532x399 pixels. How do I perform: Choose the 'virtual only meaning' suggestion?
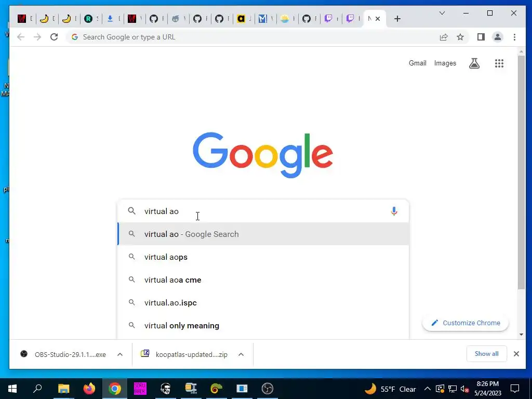click(263, 325)
